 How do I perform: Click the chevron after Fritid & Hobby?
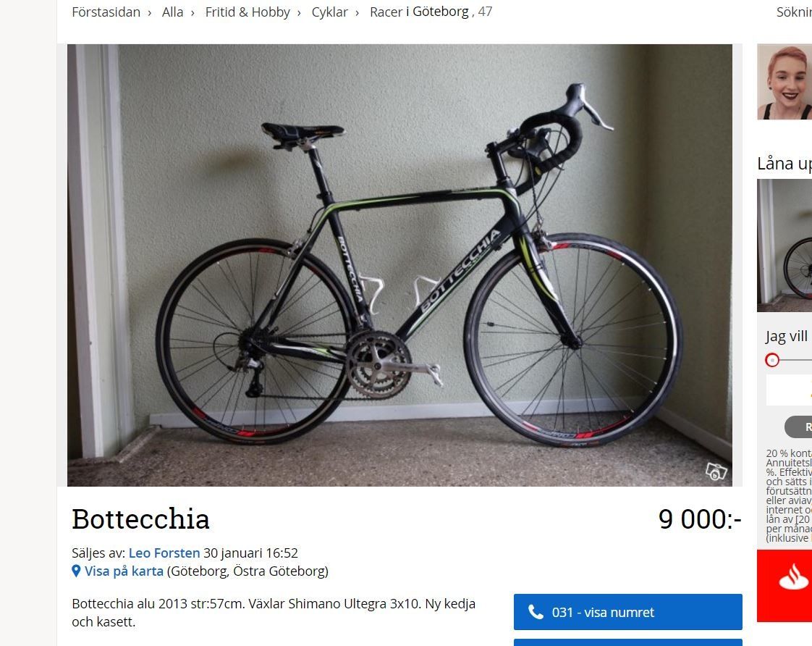click(299, 13)
